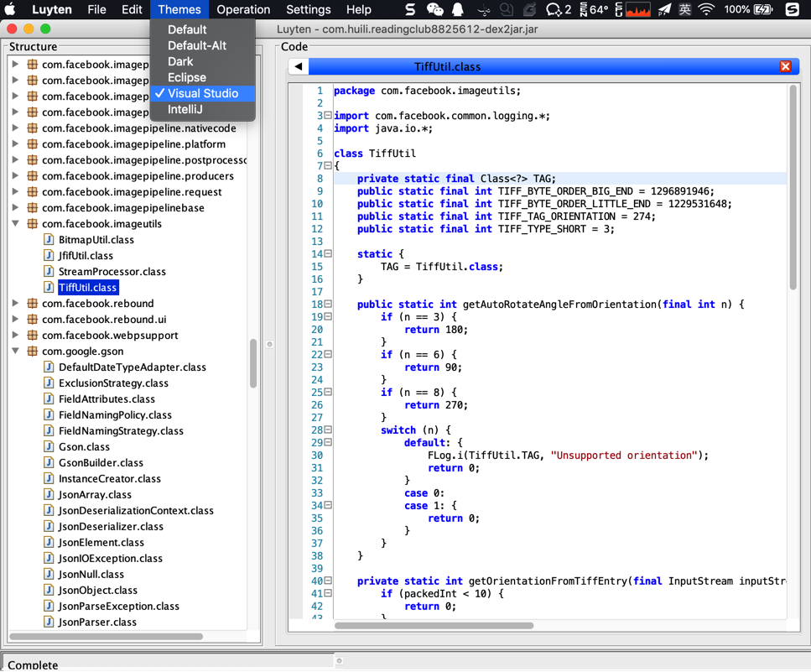Open WeChat from the menu bar
Image resolution: width=811 pixels, height=672 pixels.
click(x=435, y=9)
